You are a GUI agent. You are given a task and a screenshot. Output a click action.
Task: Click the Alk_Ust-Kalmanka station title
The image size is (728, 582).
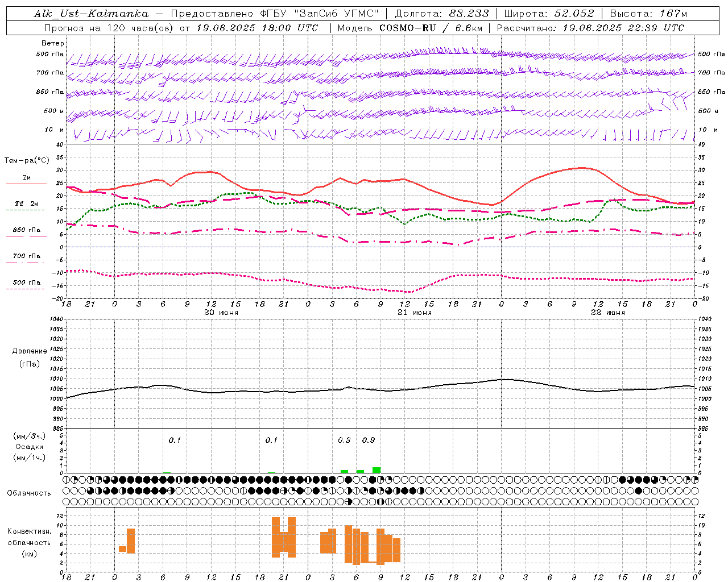click(x=91, y=14)
